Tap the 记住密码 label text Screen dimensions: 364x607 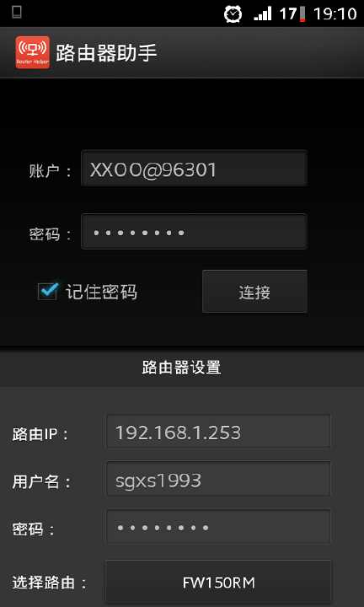tap(101, 292)
